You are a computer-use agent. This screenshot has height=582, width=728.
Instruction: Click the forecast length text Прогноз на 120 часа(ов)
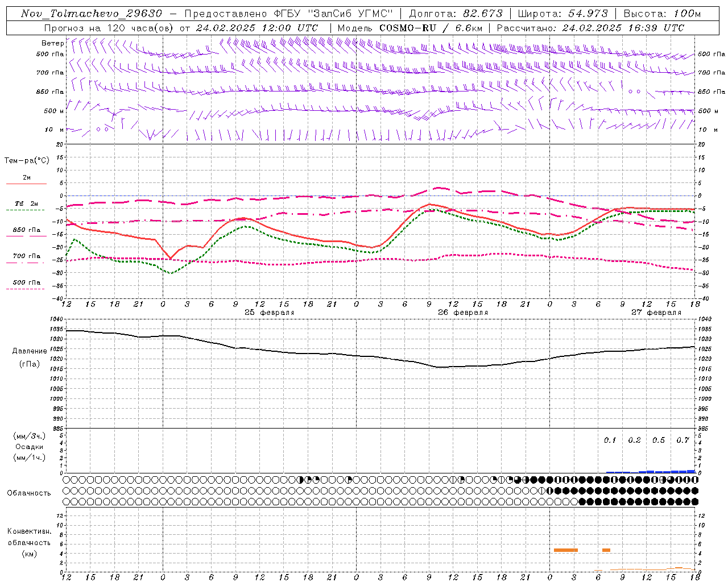tap(109, 28)
